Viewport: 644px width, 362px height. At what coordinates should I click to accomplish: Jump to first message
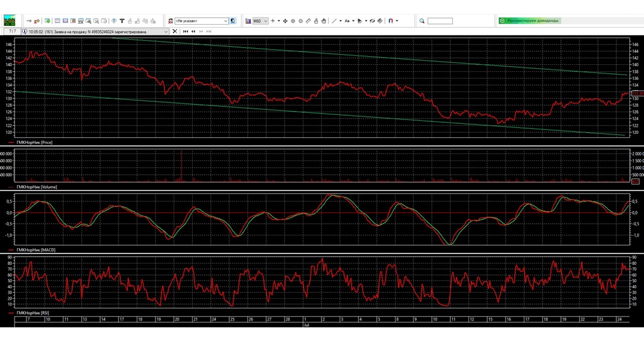click(186, 31)
